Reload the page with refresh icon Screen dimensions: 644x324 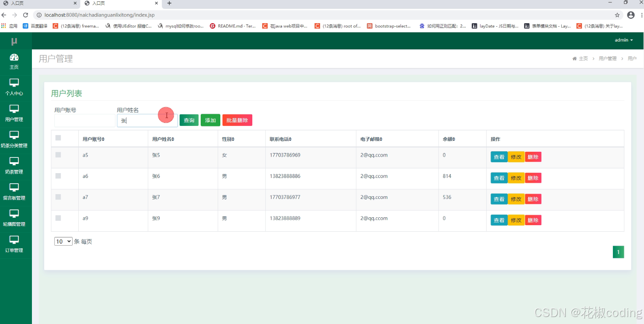25,15
